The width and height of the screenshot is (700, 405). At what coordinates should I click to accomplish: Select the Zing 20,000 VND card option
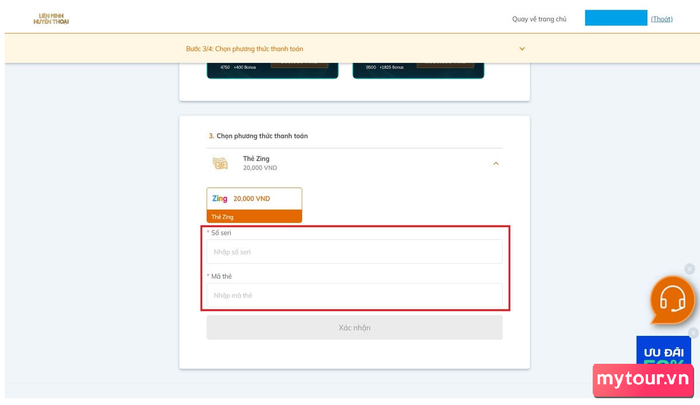tap(254, 205)
